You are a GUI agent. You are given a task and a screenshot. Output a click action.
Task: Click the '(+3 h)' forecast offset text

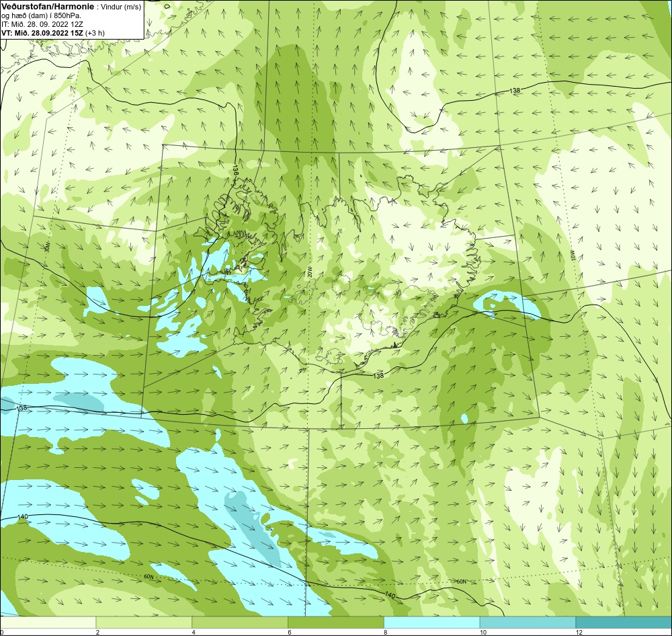(95, 33)
